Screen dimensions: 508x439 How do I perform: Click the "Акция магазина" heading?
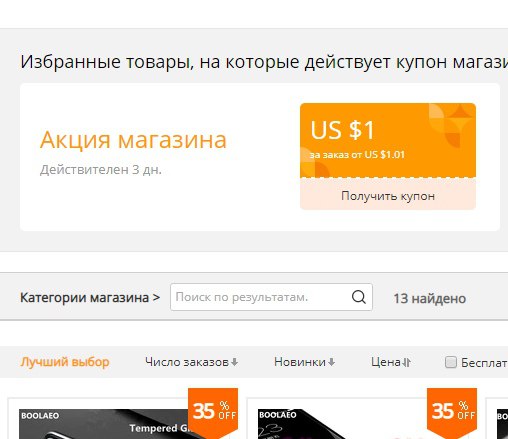(x=133, y=140)
